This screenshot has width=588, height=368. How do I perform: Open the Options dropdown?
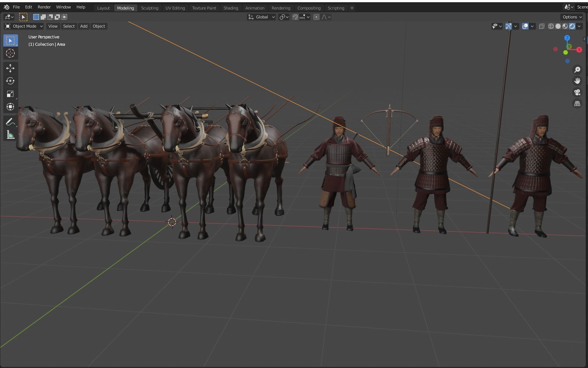point(572,17)
